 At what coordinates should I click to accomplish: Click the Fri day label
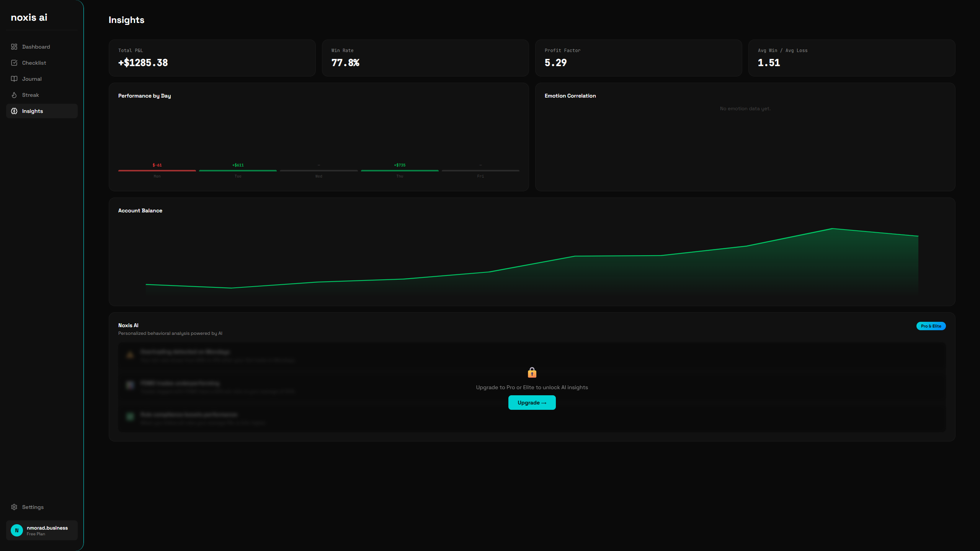tap(480, 176)
